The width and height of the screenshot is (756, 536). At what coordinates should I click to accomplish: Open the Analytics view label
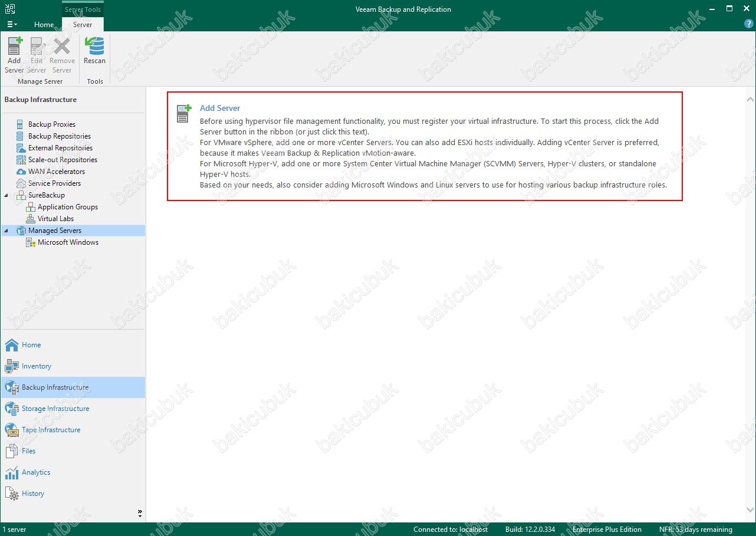tap(36, 472)
